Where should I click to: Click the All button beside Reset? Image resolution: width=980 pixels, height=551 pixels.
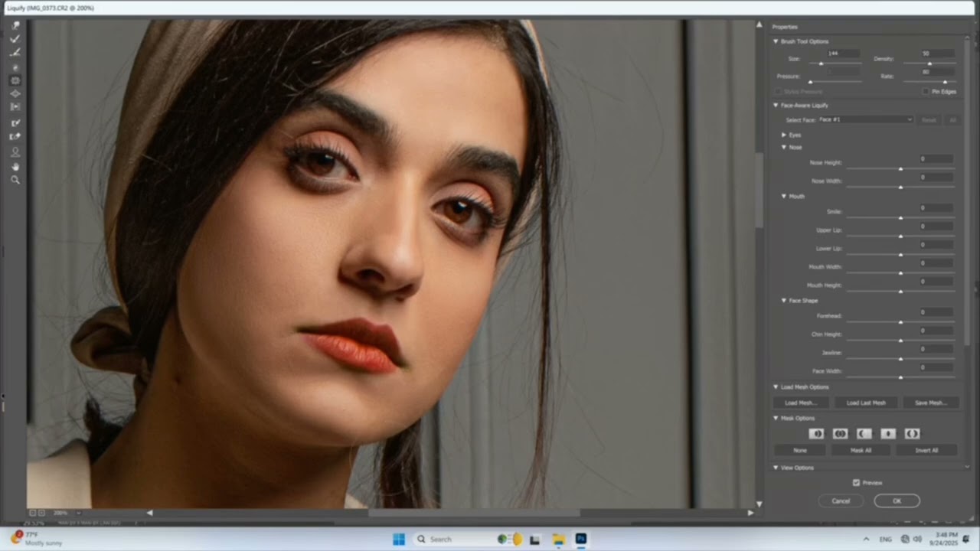tap(952, 119)
